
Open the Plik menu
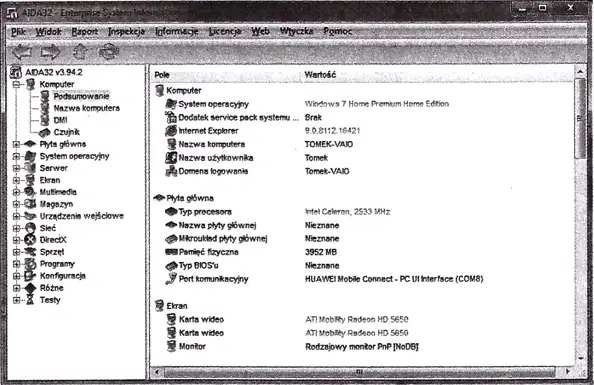(x=18, y=31)
